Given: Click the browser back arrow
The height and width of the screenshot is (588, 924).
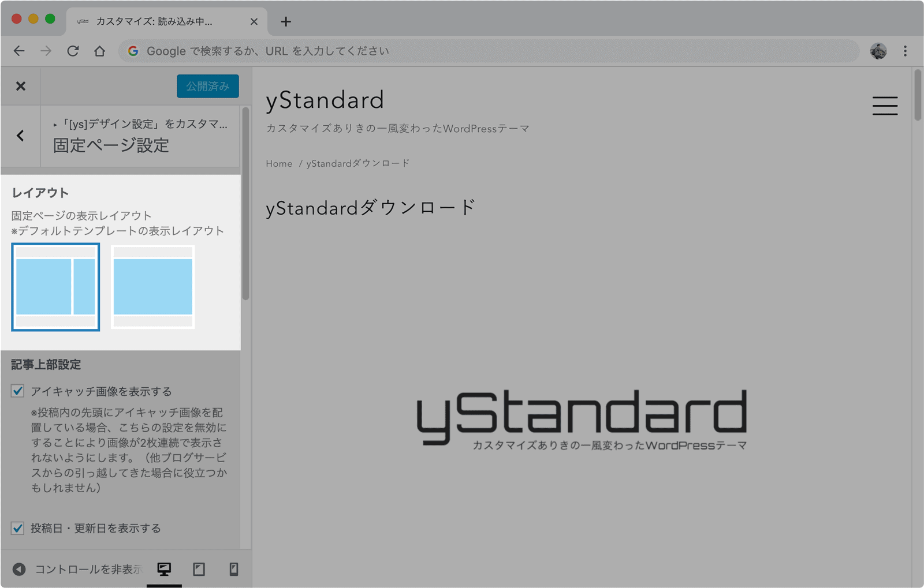Looking at the screenshot, I should pos(19,51).
